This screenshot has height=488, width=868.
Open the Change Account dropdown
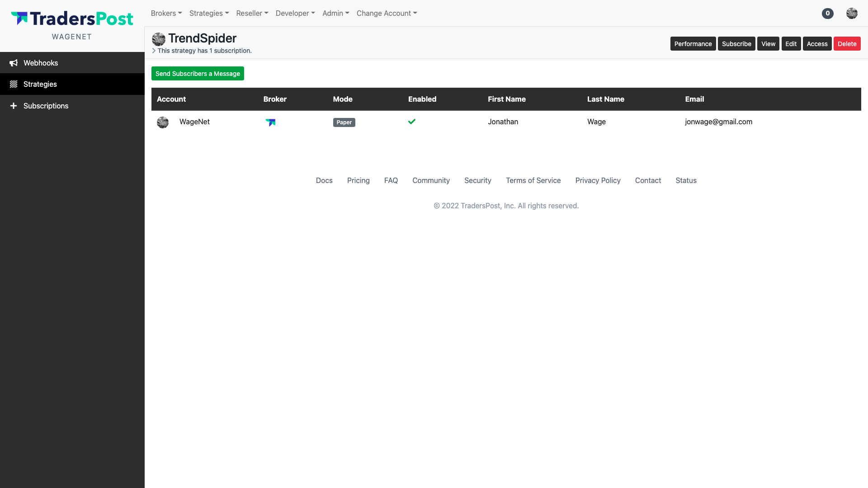(x=387, y=13)
